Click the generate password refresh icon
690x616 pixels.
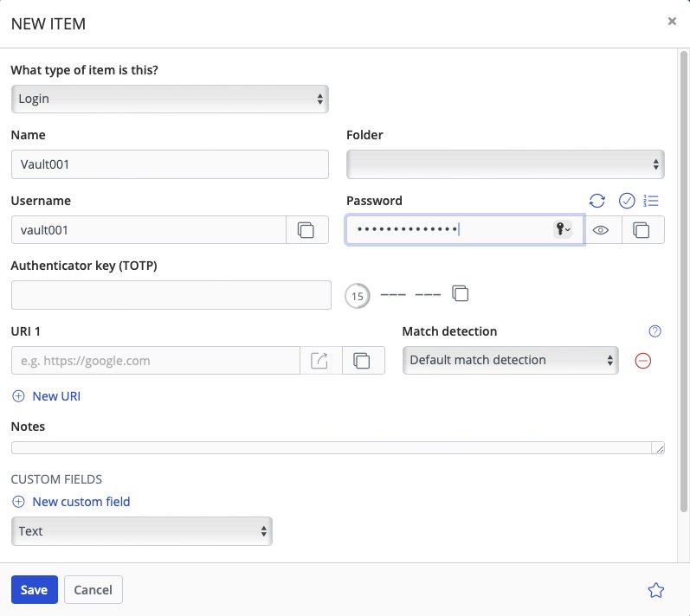click(596, 201)
